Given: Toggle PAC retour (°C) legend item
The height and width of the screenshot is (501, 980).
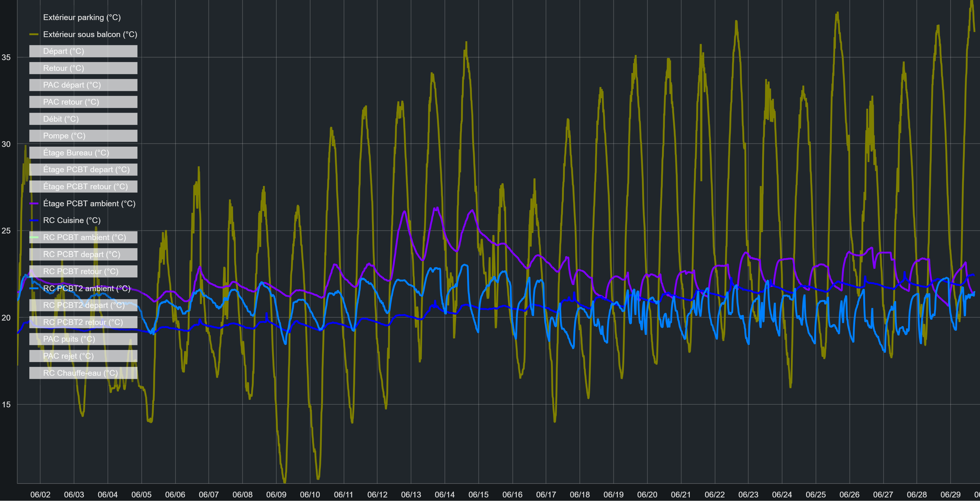Looking at the screenshot, I should (71, 102).
